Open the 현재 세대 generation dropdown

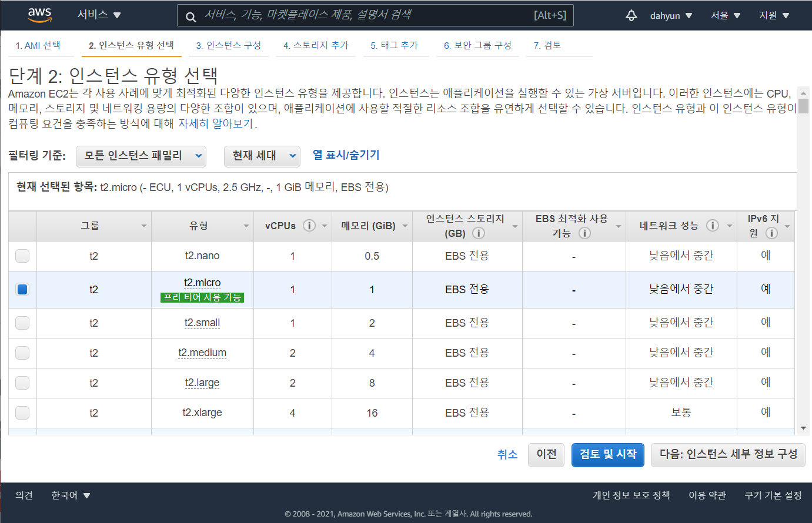pos(262,156)
